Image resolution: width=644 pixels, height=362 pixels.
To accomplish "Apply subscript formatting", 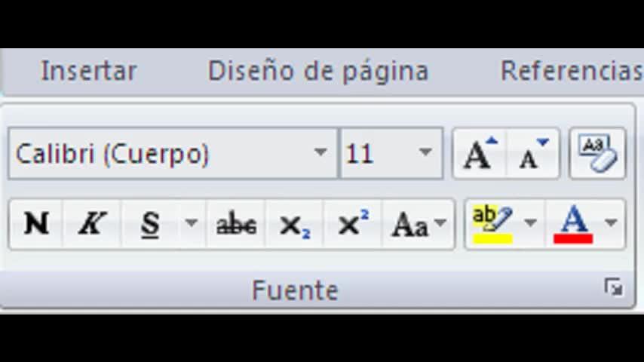I will coord(294,225).
